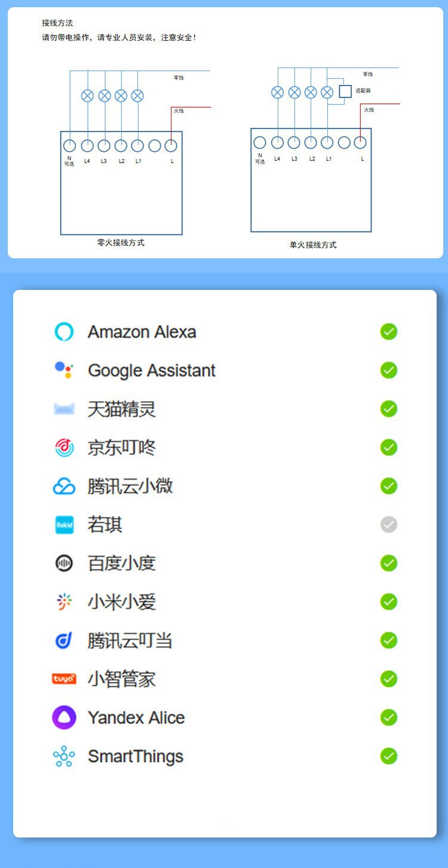
Task: Click the Tencent Cloud Xiaowei cloud icon
Action: (x=64, y=487)
